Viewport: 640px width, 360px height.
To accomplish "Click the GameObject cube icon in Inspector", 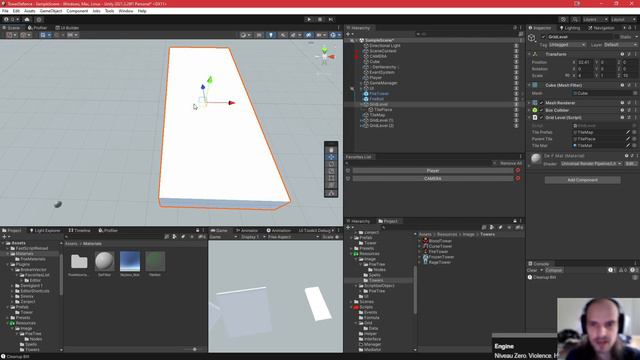I will pyautogui.click(x=532, y=38).
